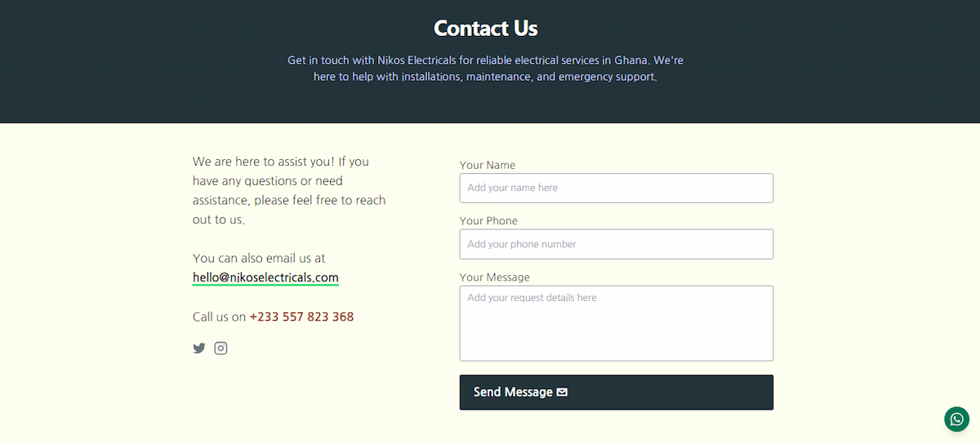Focus the Your Name input field
The width and height of the screenshot is (980, 443).
[617, 188]
